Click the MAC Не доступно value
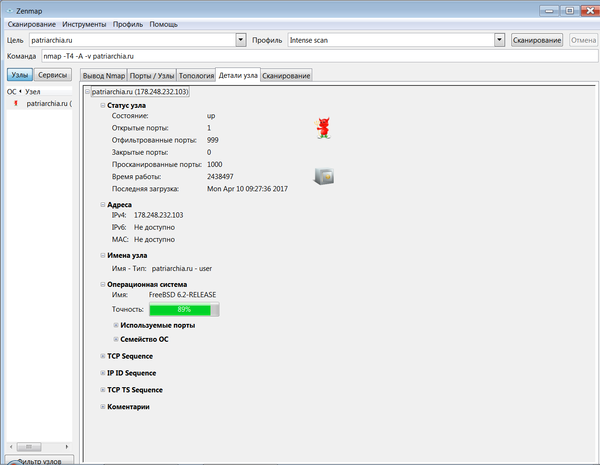600x465 pixels. (154, 240)
